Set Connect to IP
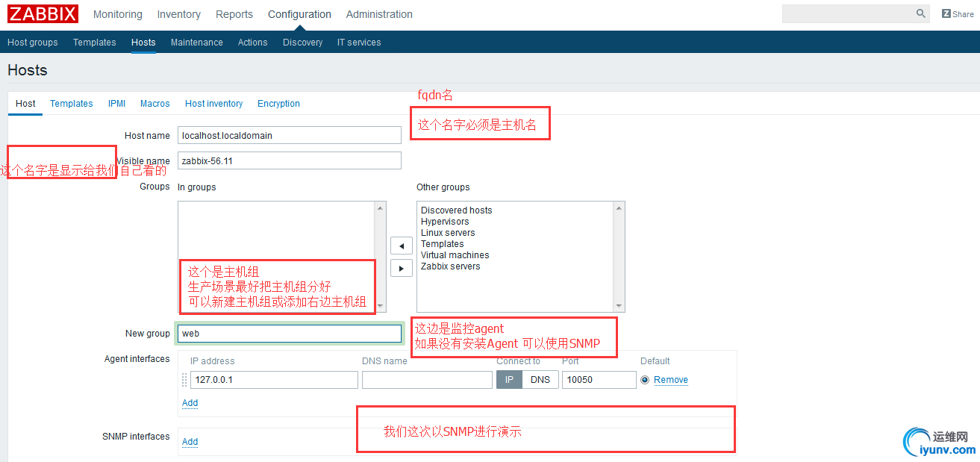 509,380
